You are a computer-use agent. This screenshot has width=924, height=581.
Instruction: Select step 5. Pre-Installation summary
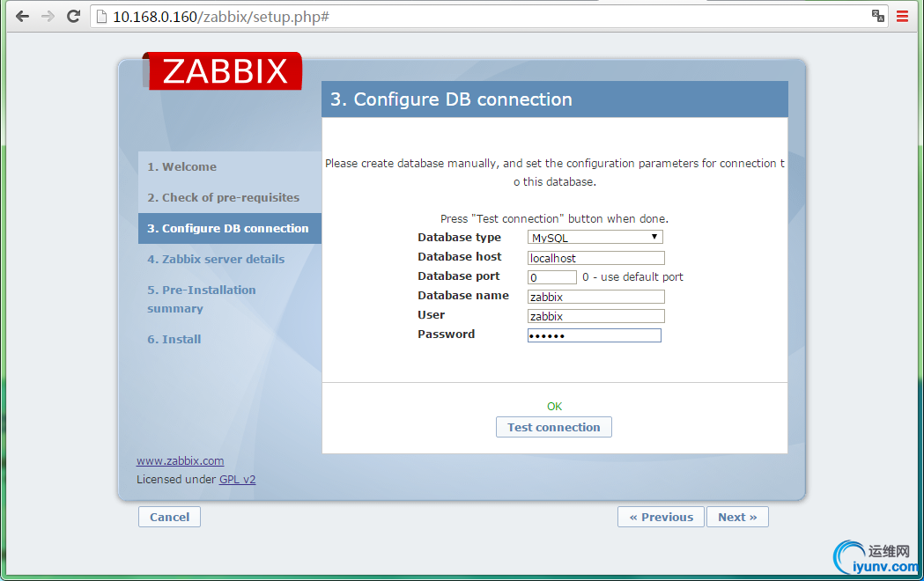point(202,299)
